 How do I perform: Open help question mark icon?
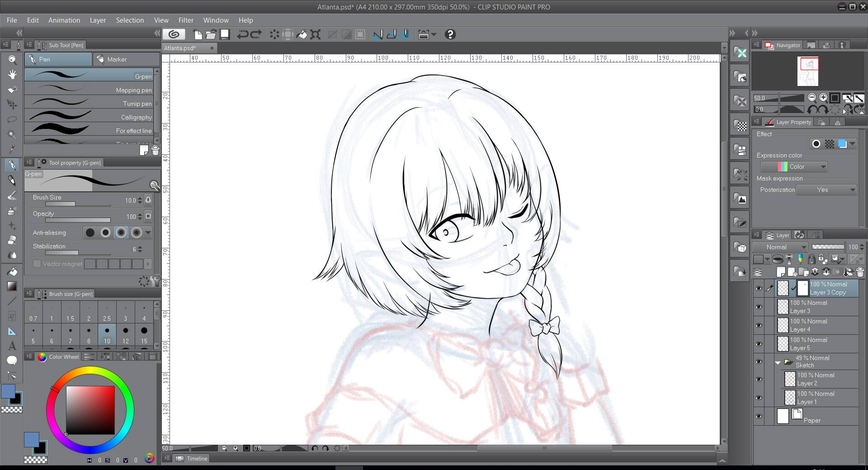pyautogui.click(x=450, y=34)
